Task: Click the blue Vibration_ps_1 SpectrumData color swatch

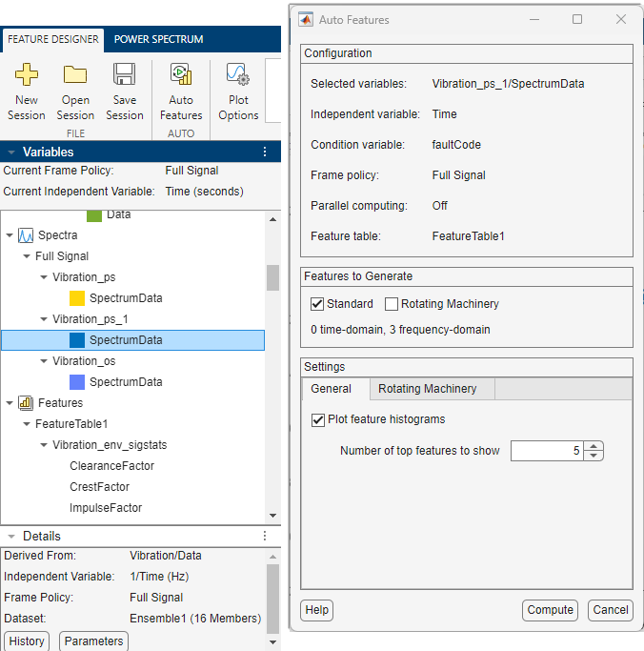Action: pyautogui.click(x=77, y=340)
